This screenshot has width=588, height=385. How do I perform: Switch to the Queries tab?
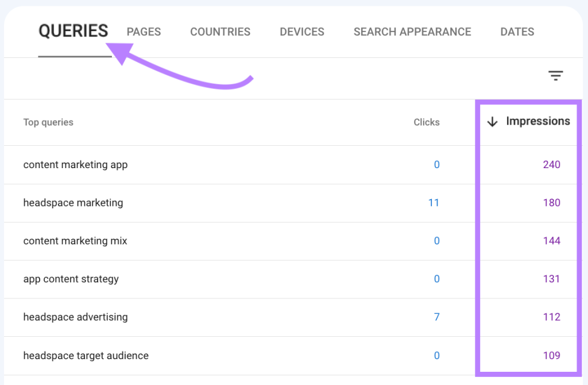[73, 31]
